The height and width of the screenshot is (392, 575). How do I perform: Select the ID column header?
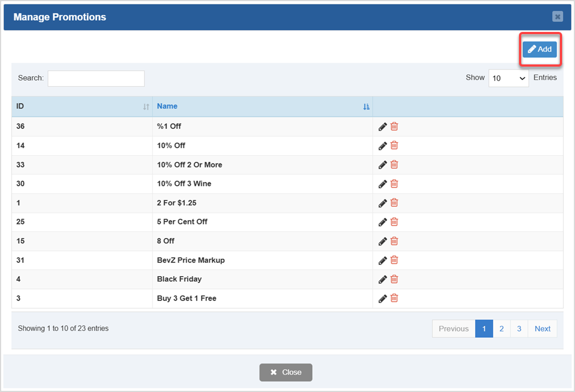tap(19, 106)
